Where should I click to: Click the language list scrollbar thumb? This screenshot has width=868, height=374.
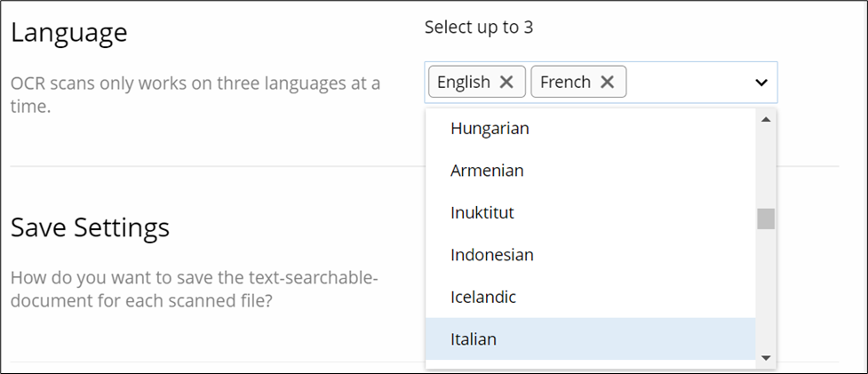tap(765, 219)
